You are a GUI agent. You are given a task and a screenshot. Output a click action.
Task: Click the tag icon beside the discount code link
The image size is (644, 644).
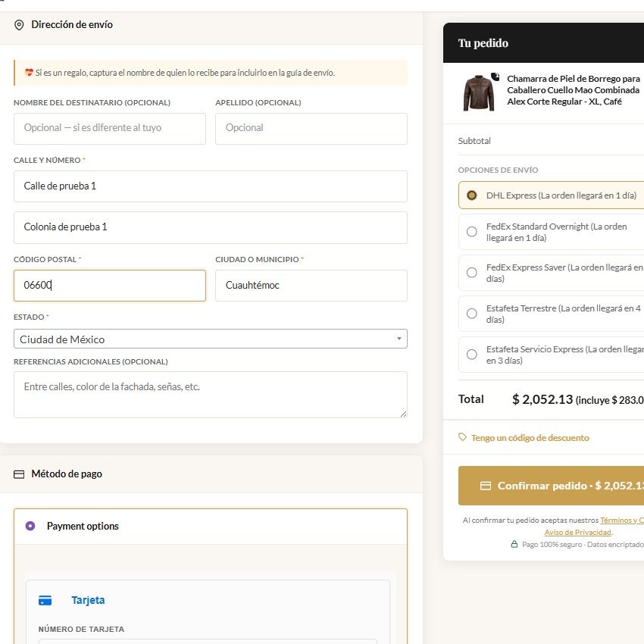click(462, 437)
